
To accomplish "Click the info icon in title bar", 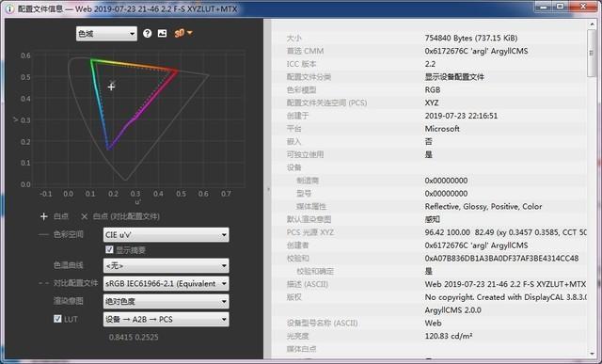I will [10, 8].
